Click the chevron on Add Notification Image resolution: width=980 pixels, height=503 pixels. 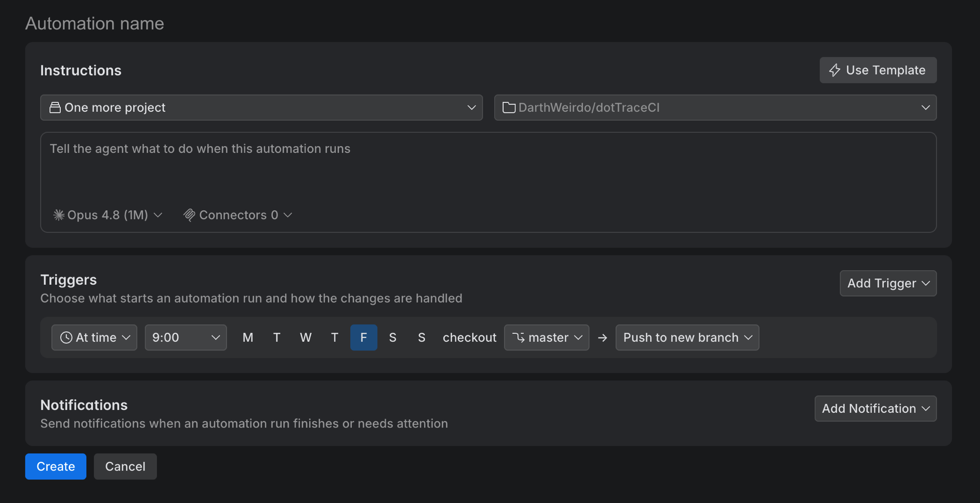(x=926, y=408)
